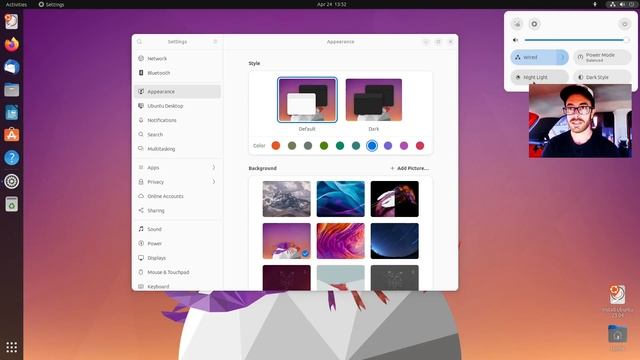The image size is (640, 360).
Task: Open the Files manager in dock
Action: tap(11, 90)
